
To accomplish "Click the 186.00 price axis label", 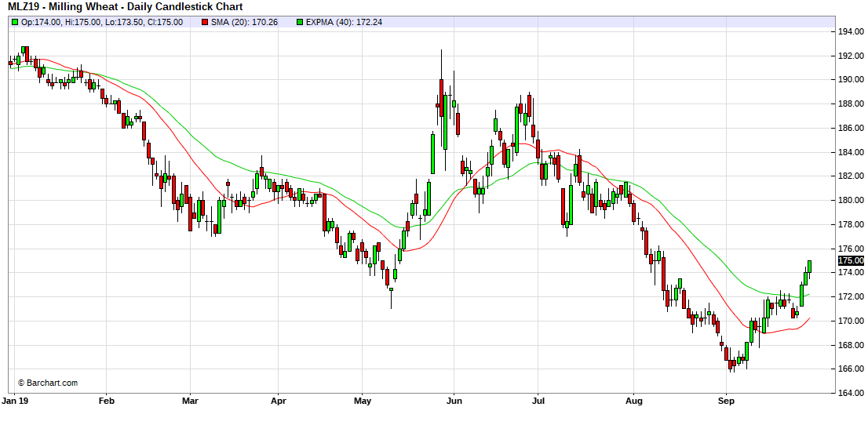I will tap(852, 128).
